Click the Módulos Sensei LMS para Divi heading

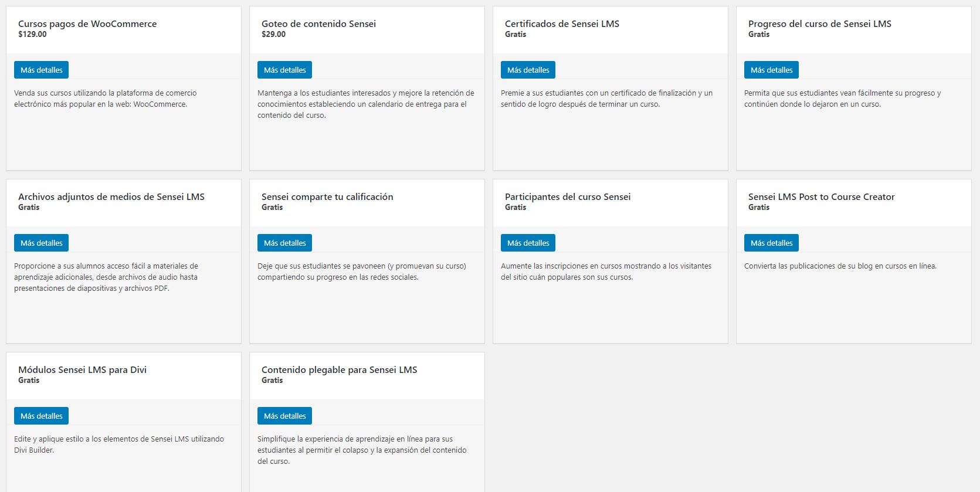82,369
